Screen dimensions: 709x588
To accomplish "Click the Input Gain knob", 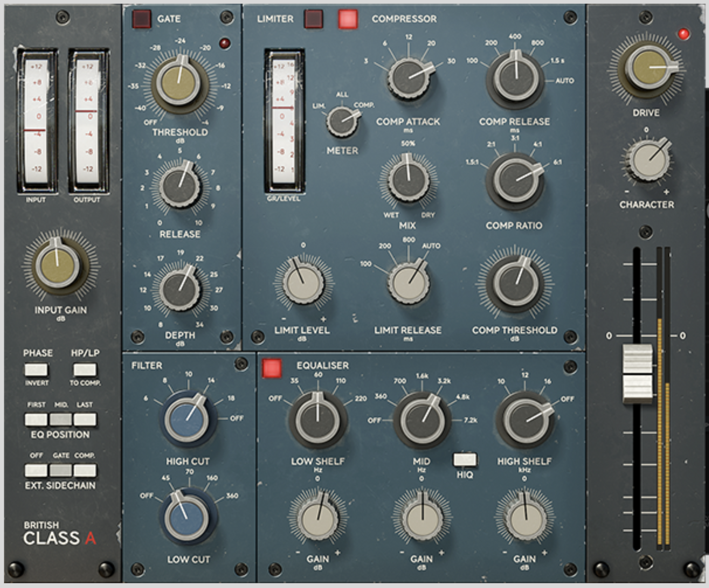I will [x=58, y=264].
